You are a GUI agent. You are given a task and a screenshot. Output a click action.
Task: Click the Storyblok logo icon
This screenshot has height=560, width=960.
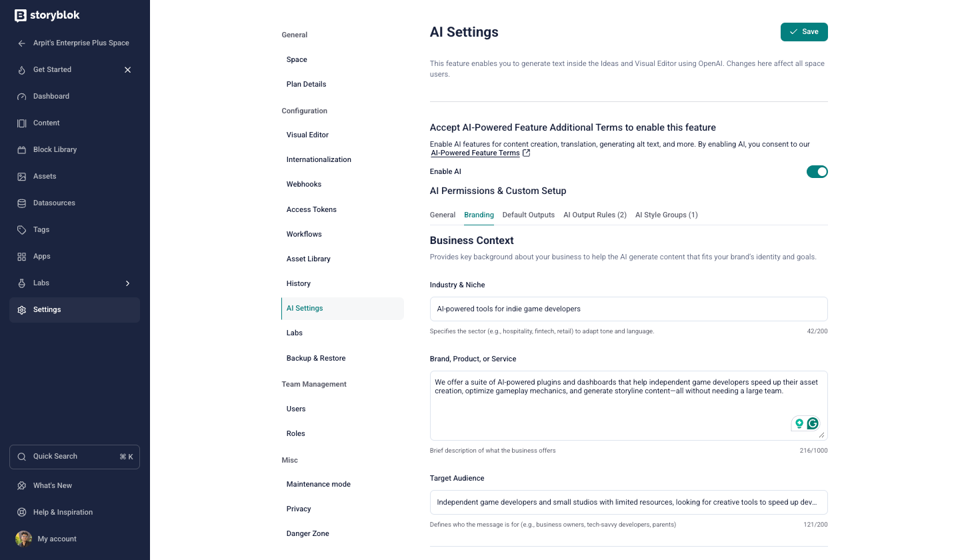[21, 16]
